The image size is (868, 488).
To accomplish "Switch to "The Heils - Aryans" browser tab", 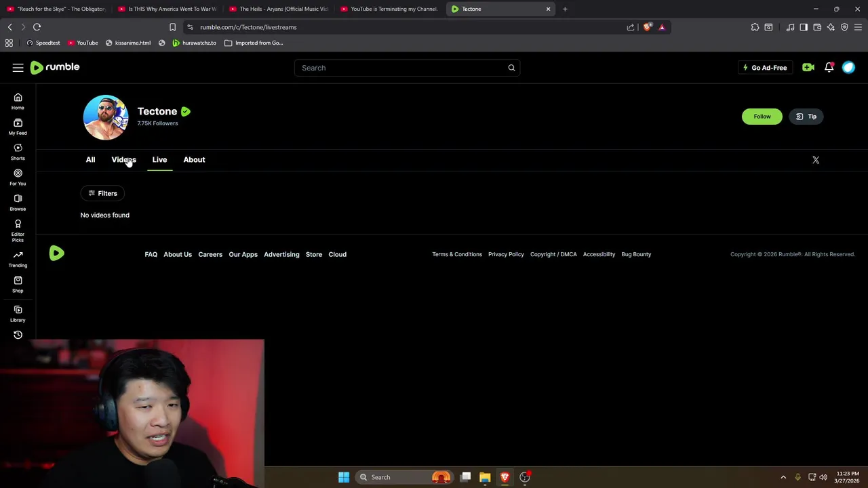I will (x=278, y=9).
